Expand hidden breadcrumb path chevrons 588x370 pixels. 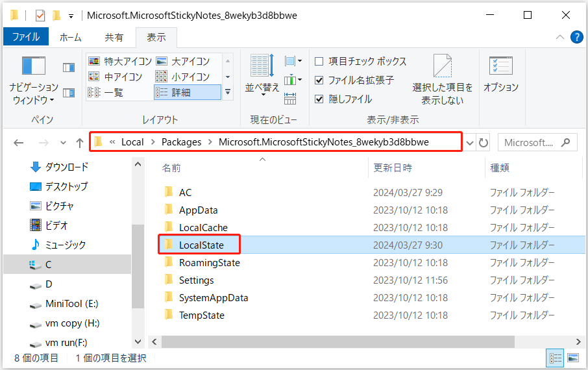(112, 142)
